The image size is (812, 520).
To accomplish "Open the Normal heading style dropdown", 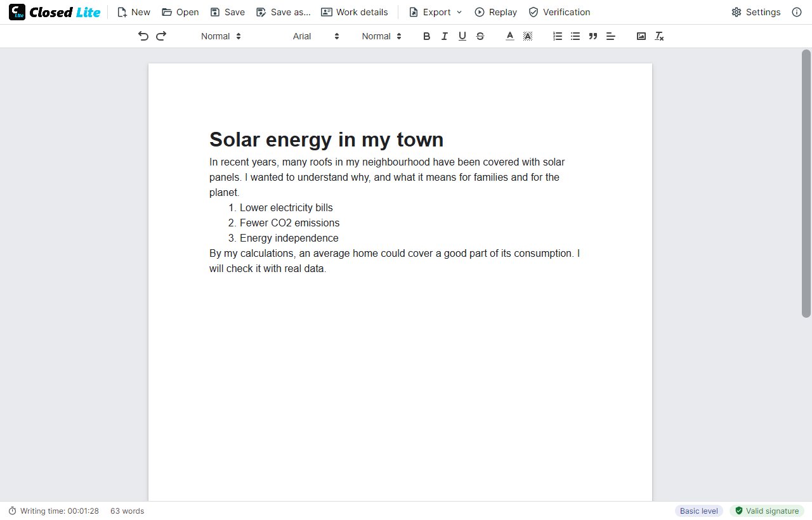I will point(221,36).
